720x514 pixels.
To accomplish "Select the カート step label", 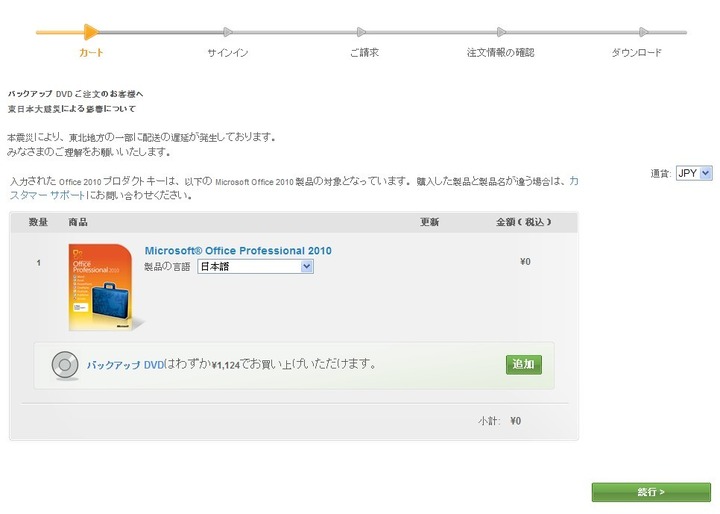I will pos(91,52).
